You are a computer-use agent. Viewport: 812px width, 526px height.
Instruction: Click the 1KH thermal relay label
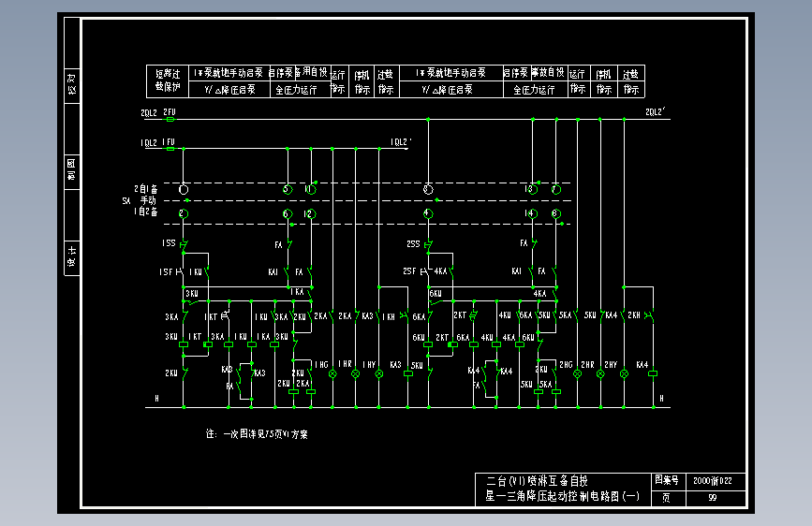pyautogui.click(x=389, y=316)
